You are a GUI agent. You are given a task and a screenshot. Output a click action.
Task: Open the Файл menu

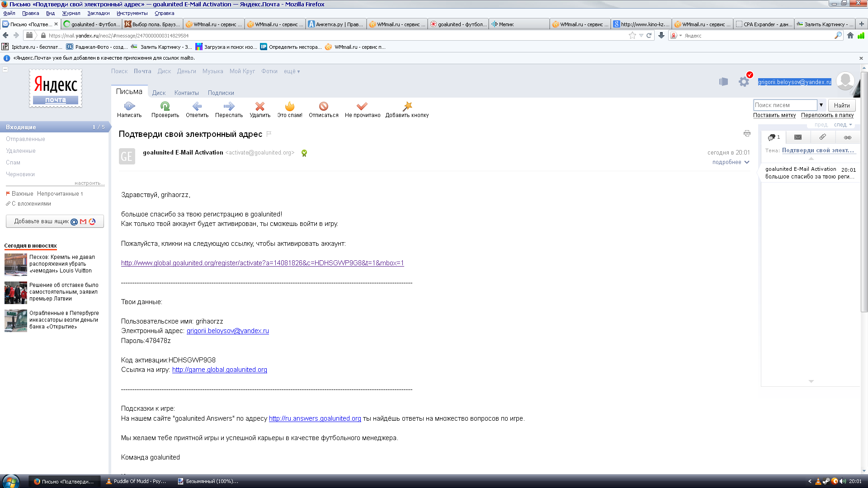[9, 13]
